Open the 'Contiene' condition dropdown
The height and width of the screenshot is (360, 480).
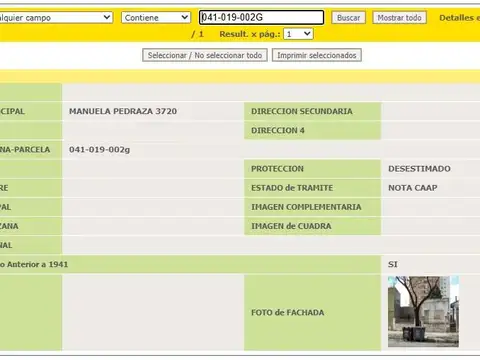point(156,17)
